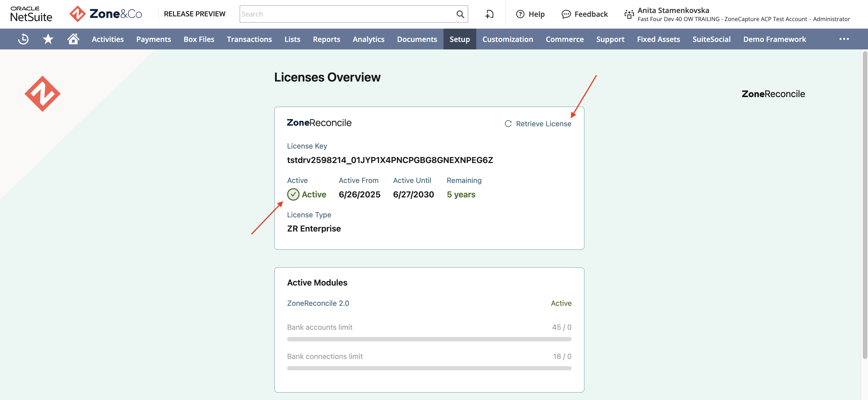
Task: Open the Shortcuts star icon
Action: 48,39
